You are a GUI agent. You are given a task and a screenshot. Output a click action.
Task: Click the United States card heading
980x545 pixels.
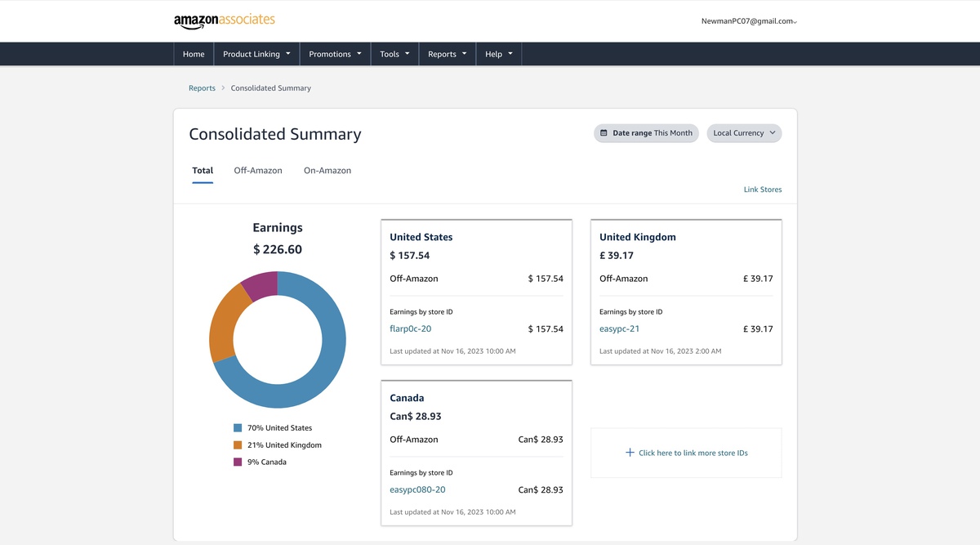(x=421, y=237)
